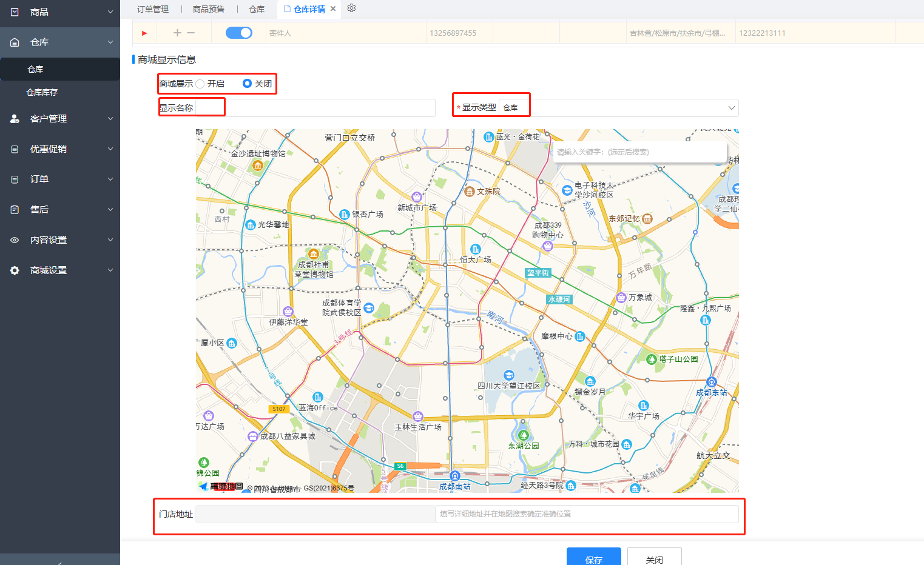Click the 塔子山公园 park marker
Image resolution: width=924 pixels, height=565 pixels.
point(652,359)
